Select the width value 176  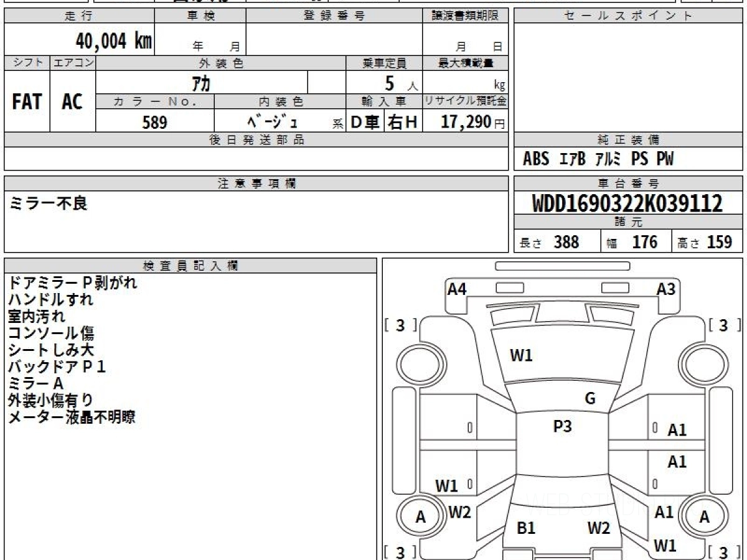645,242
